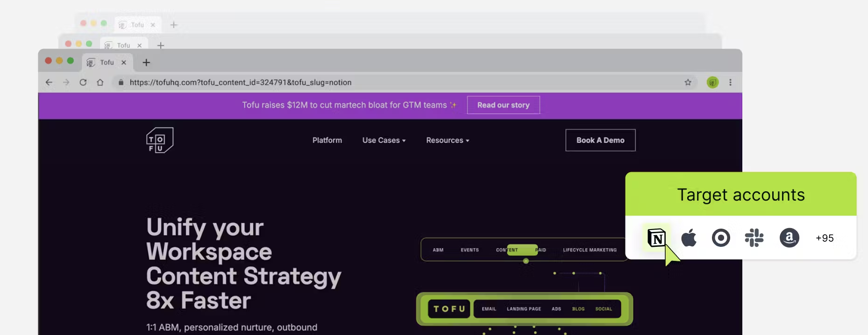Click the +95 more accounts label
This screenshot has height=335, width=868.
825,238
